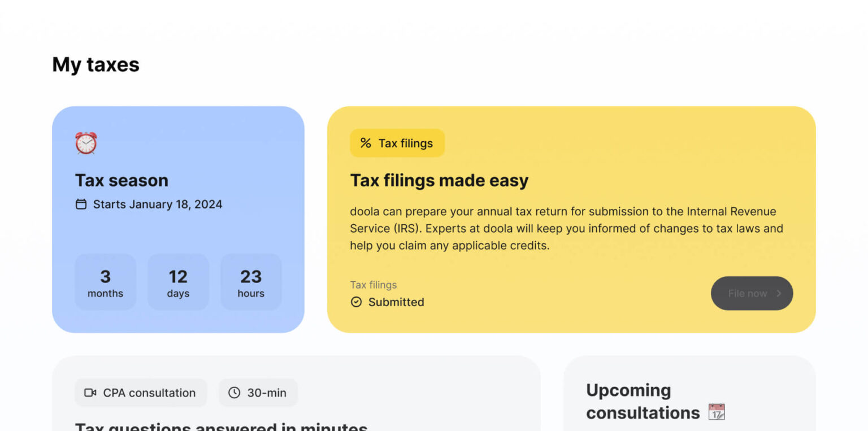Screen dimensions: 868x431
Task: Click the calendar icon beside the start date
Action: [81, 204]
